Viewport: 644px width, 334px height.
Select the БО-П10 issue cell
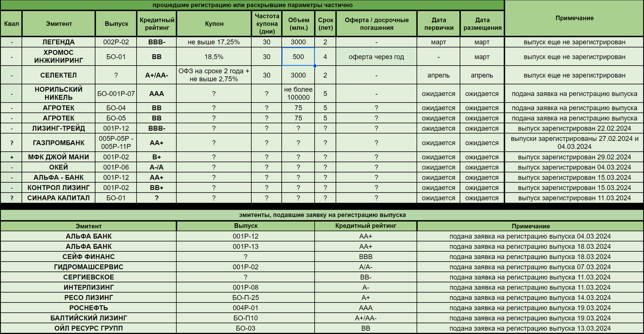pos(246,318)
